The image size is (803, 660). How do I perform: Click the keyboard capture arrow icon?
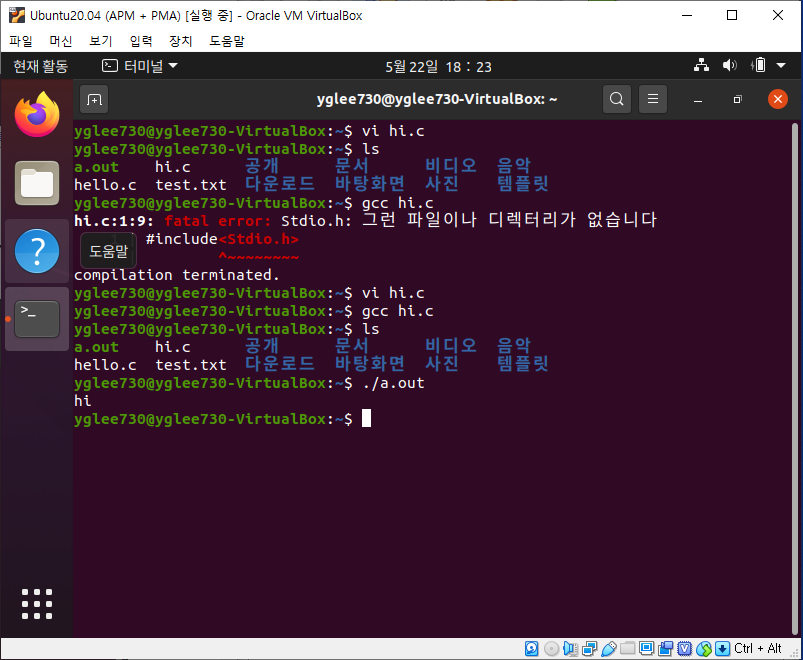click(x=723, y=649)
